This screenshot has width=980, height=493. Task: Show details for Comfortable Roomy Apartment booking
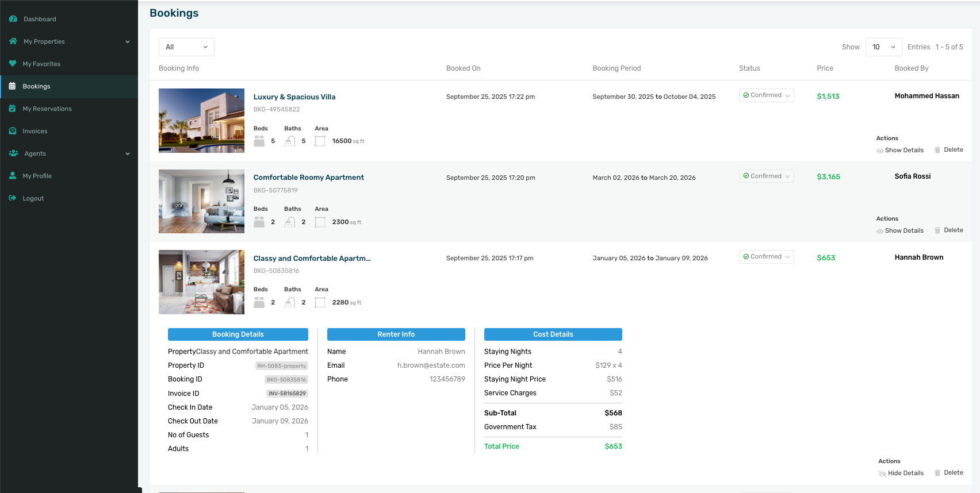point(900,231)
